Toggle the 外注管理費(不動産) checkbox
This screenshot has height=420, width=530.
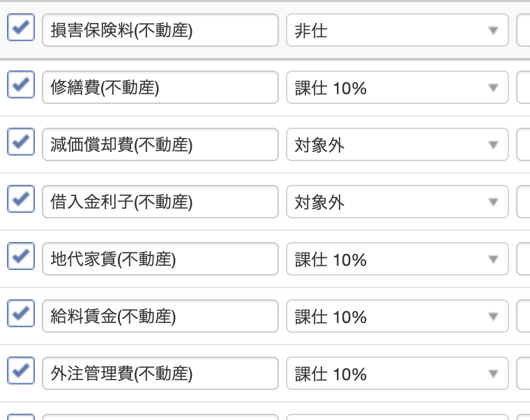pos(20,372)
